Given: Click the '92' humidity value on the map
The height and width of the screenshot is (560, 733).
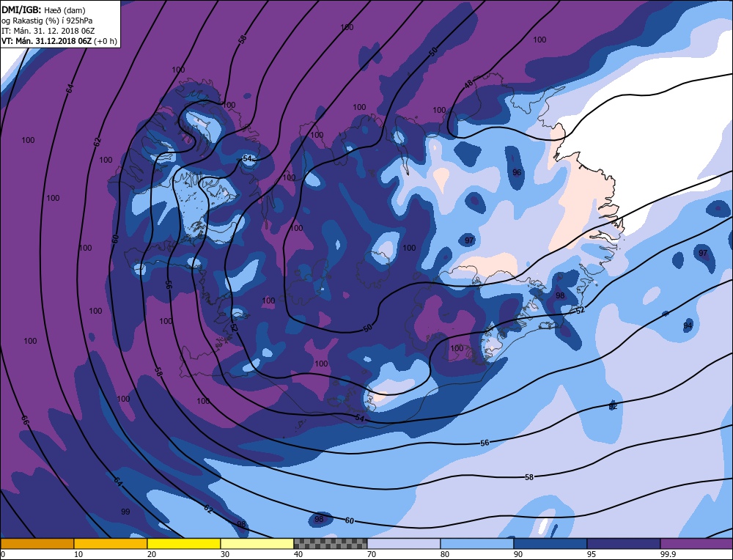Looking at the screenshot, I should (x=613, y=407).
